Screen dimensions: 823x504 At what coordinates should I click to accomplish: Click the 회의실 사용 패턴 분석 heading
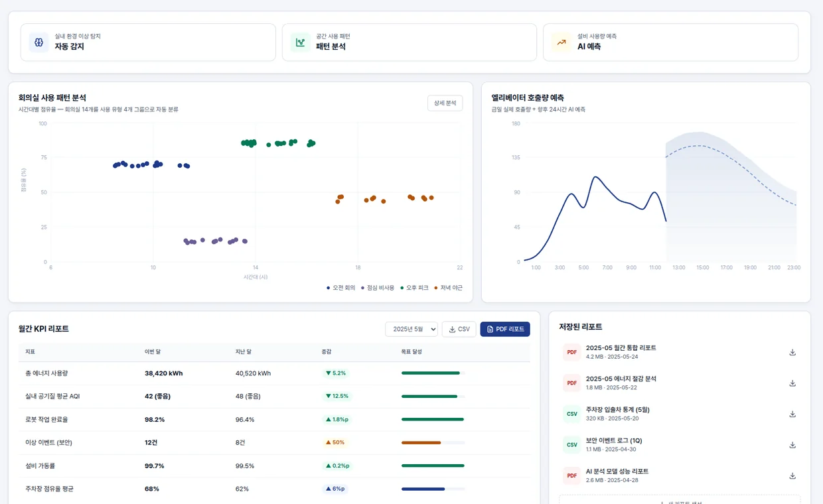pyautogui.click(x=52, y=98)
